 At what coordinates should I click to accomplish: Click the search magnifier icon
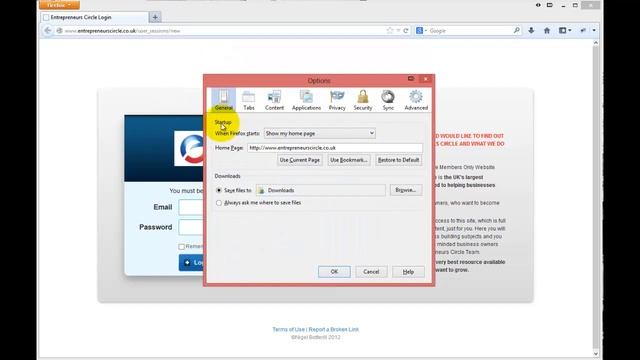516,31
